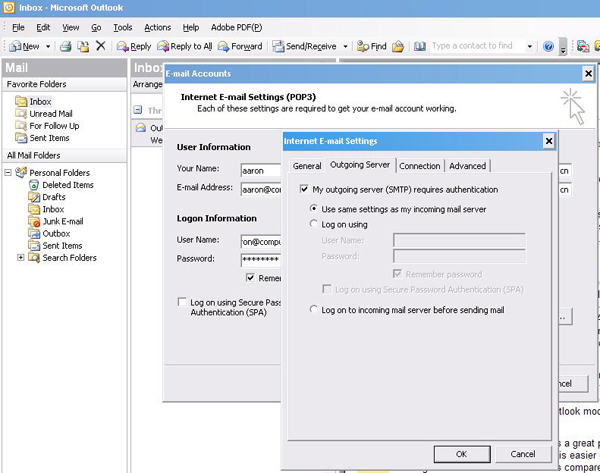
Task: Open Unread Mail favorite folder
Action: click(44, 114)
